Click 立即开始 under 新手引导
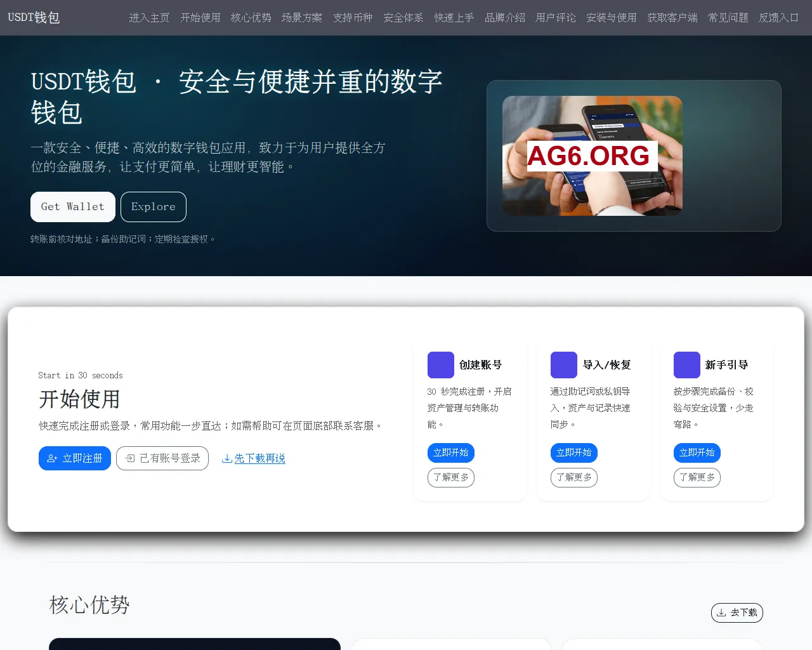 coord(697,453)
